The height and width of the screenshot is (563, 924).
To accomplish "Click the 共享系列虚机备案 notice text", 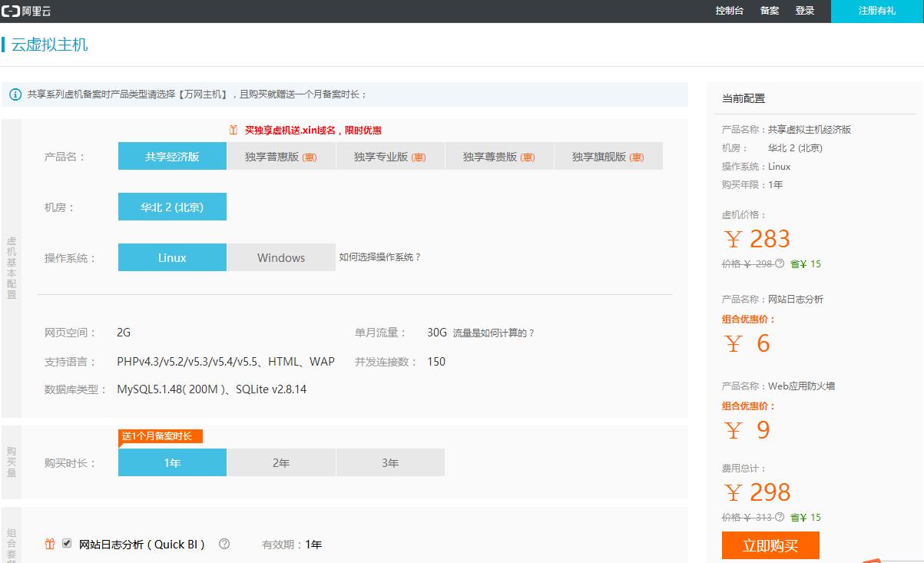I will [197, 94].
